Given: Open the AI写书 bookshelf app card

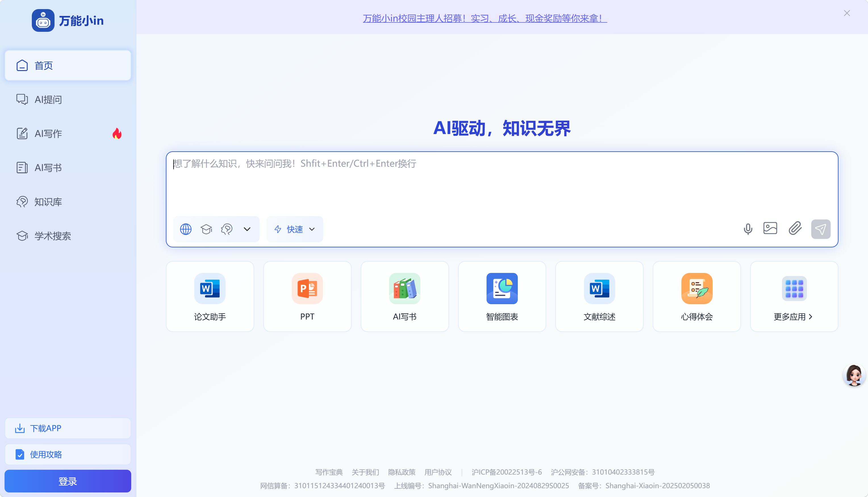Looking at the screenshot, I should pos(404,296).
